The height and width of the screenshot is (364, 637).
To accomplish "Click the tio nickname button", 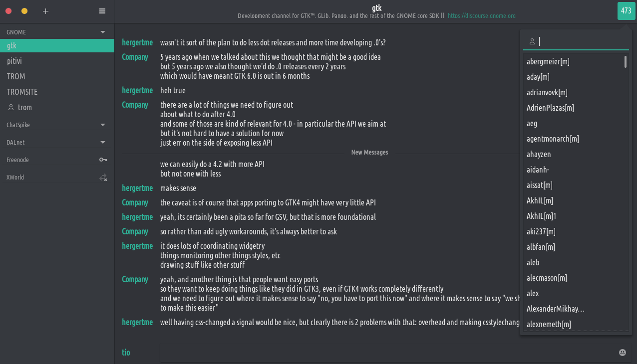I will (x=126, y=353).
